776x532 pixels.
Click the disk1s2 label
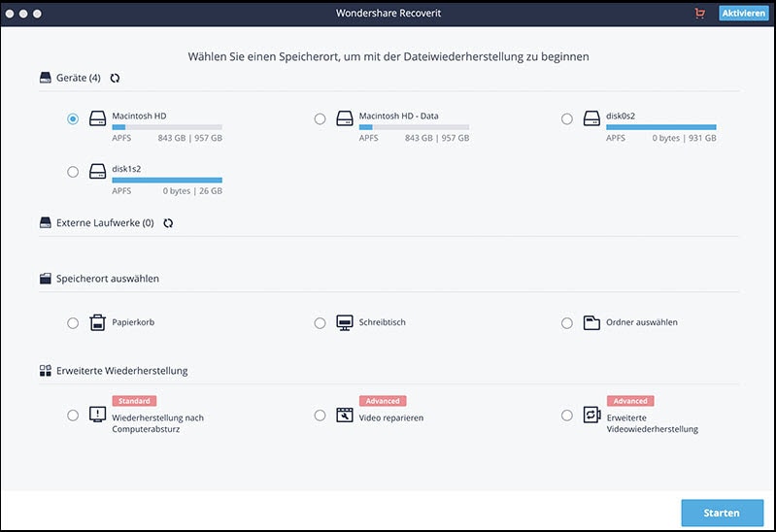(x=126, y=169)
